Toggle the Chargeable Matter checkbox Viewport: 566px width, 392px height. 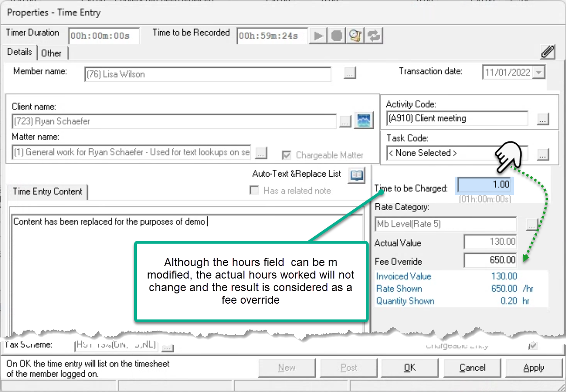pos(288,155)
